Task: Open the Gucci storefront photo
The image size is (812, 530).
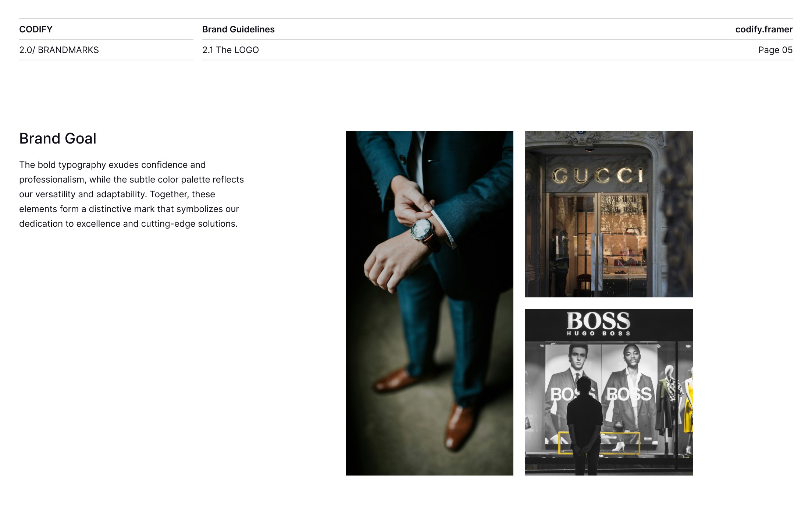Action: click(x=609, y=214)
